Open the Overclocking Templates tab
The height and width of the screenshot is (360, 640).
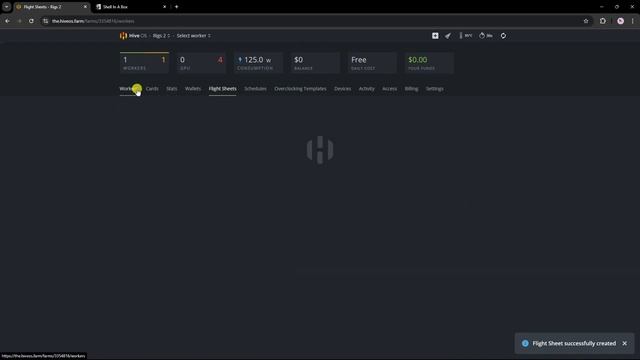click(x=300, y=89)
